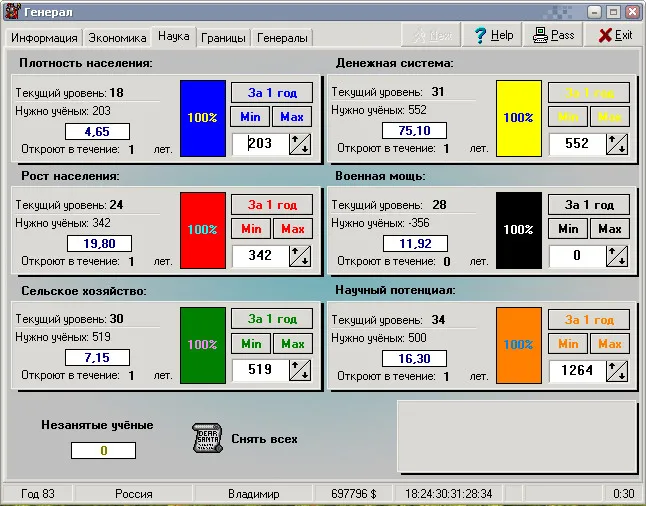Click the Exit red X button
Screen dimensions: 646x506
[x=614, y=35]
